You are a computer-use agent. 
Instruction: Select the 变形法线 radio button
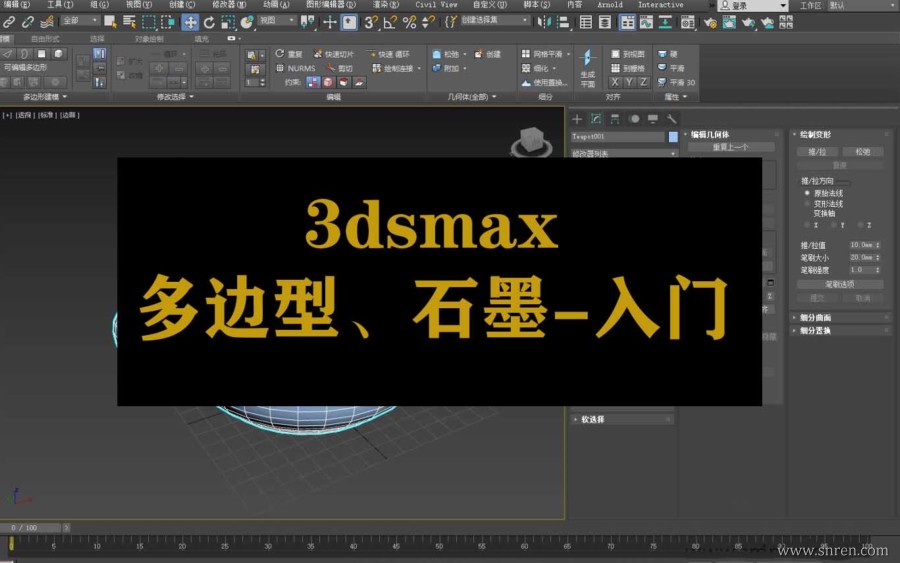pyautogui.click(x=807, y=204)
